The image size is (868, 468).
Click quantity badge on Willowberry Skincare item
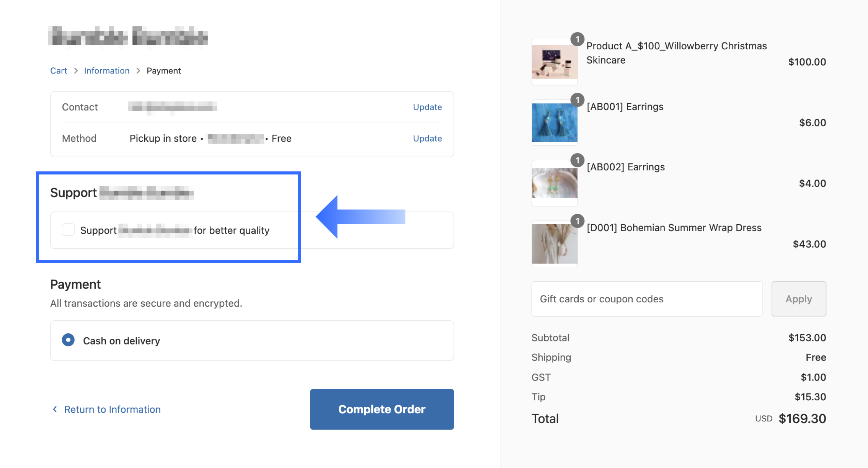[577, 39]
